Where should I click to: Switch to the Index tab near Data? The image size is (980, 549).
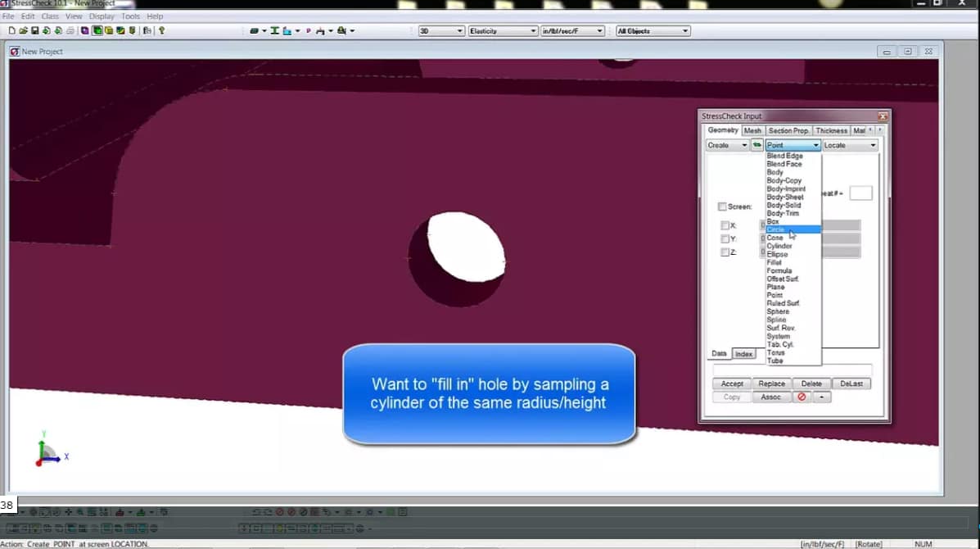pos(743,353)
